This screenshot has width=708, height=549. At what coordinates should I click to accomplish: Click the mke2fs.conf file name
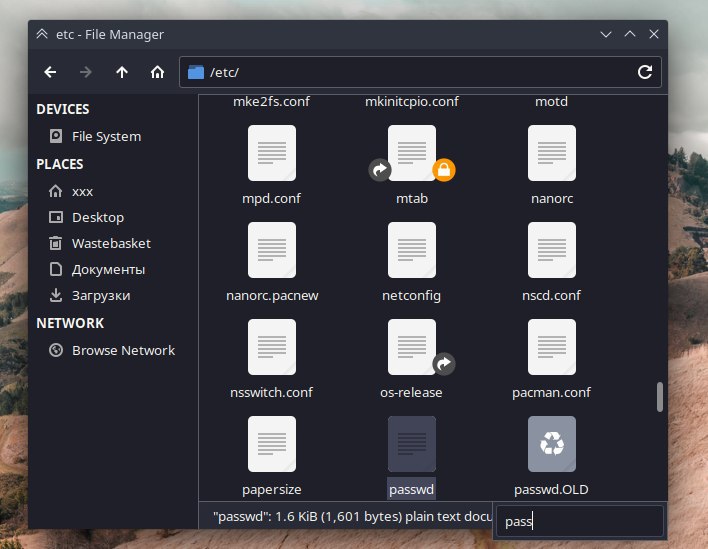271,102
